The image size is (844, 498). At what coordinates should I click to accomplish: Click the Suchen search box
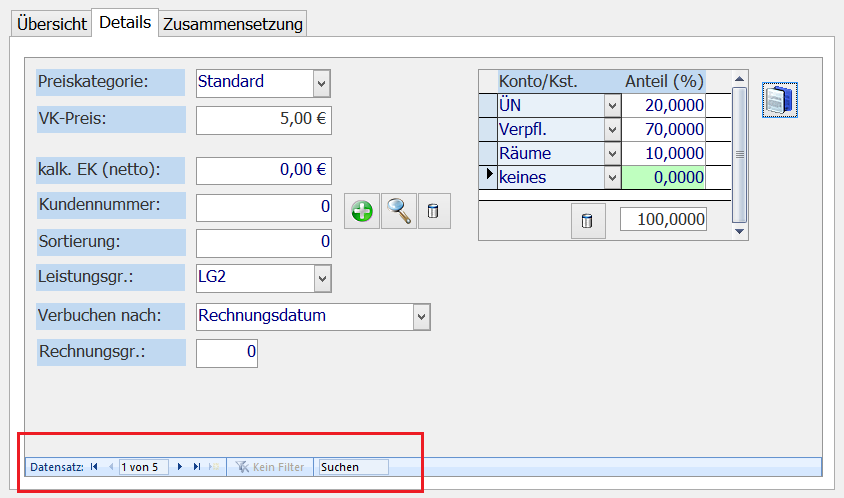pyautogui.click(x=352, y=467)
